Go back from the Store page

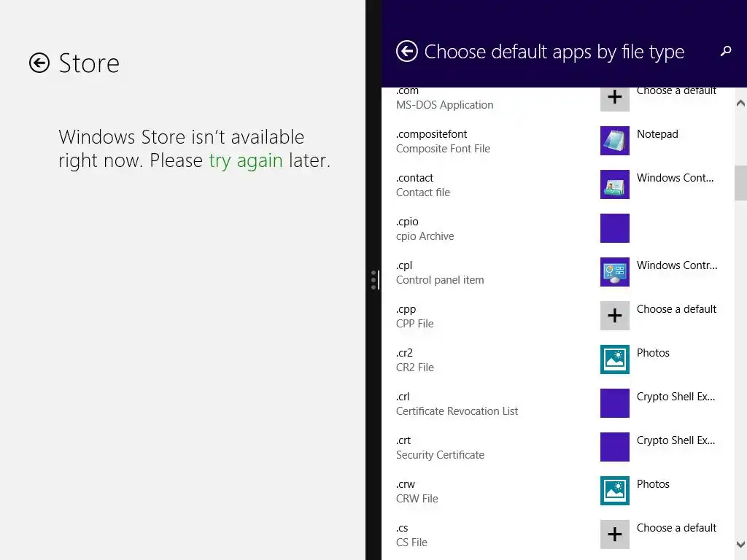coord(39,63)
